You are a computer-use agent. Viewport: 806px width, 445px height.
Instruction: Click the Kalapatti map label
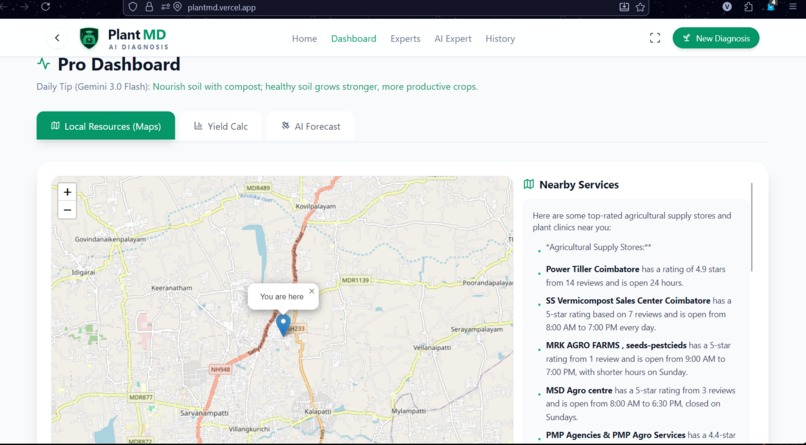pyautogui.click(x=318, y=412)
